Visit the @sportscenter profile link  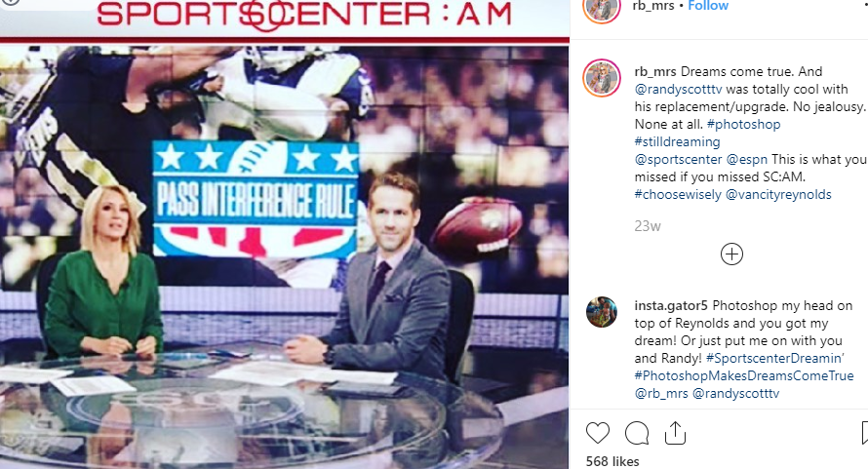point(678,160)
